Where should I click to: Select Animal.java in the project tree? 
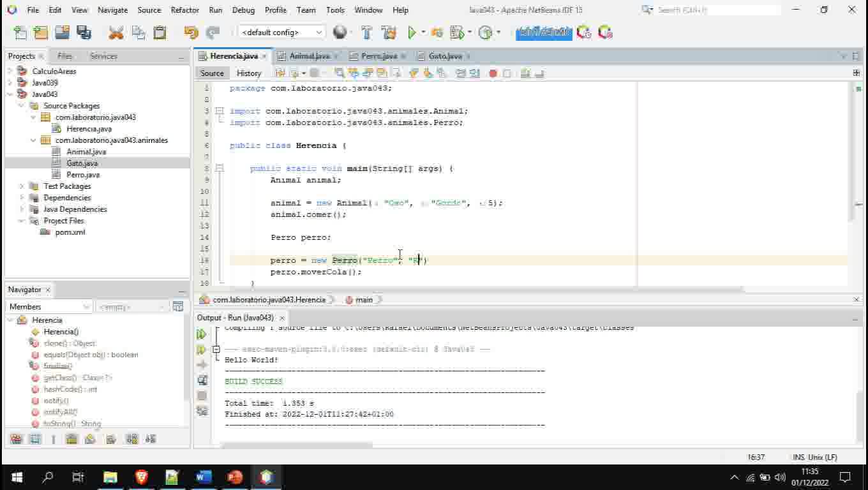[86, 152]
